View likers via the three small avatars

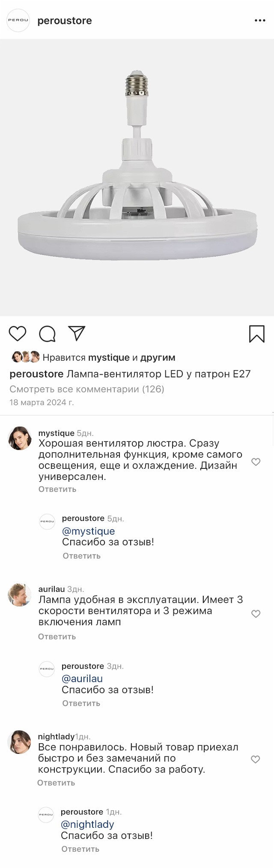point(26,357)
